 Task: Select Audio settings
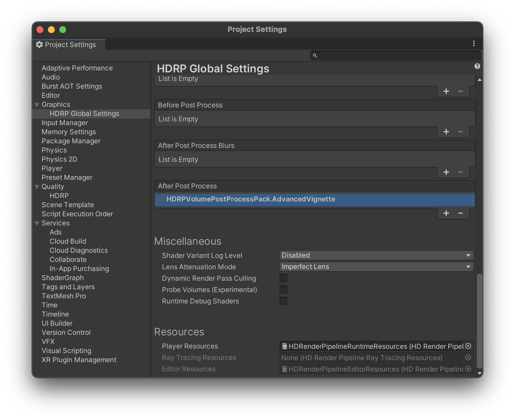pos(51,77)
